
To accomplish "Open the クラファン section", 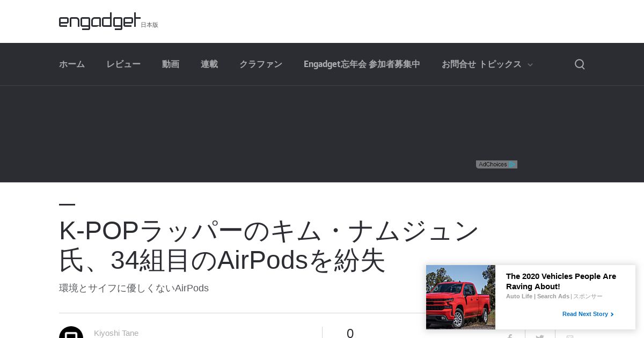I will point(261,64).
